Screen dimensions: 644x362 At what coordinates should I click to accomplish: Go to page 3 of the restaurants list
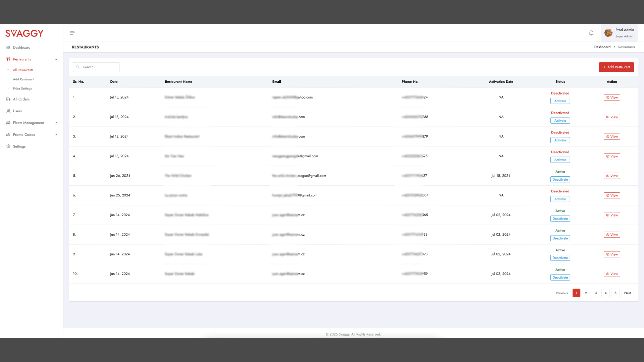click(x=596, y=293)
